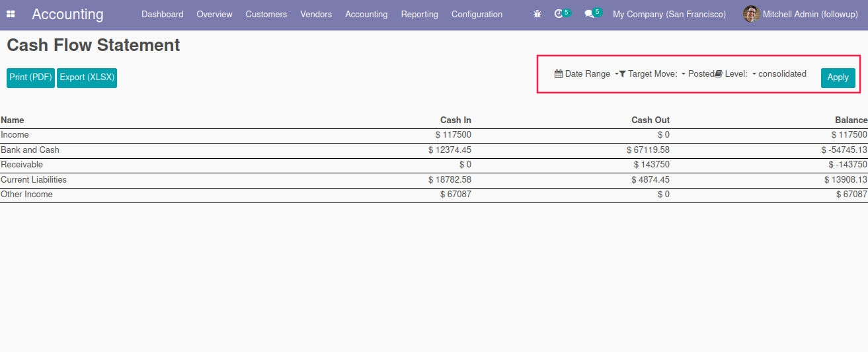Open the Configuration menu
This screenshot has width=868, height=352.
coord(477,14)
